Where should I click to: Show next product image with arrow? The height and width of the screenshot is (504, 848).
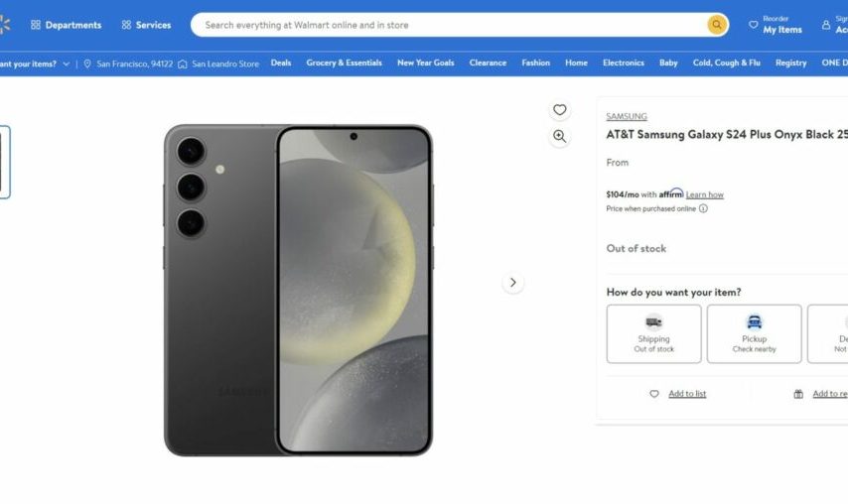[512, 283]
